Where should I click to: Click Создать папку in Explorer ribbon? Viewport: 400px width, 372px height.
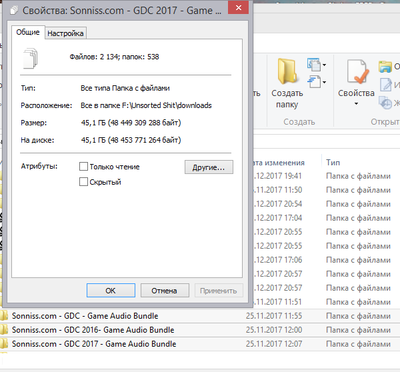287,83
